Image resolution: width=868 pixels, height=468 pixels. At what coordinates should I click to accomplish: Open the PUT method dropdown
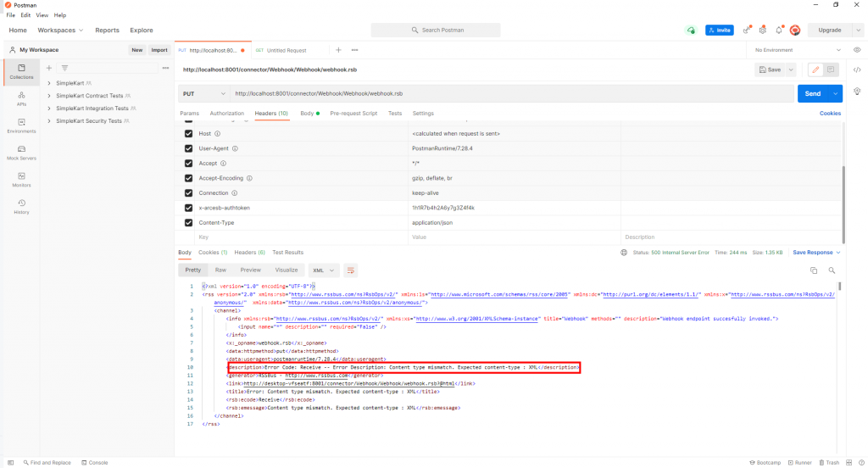[x=203, y=93]
